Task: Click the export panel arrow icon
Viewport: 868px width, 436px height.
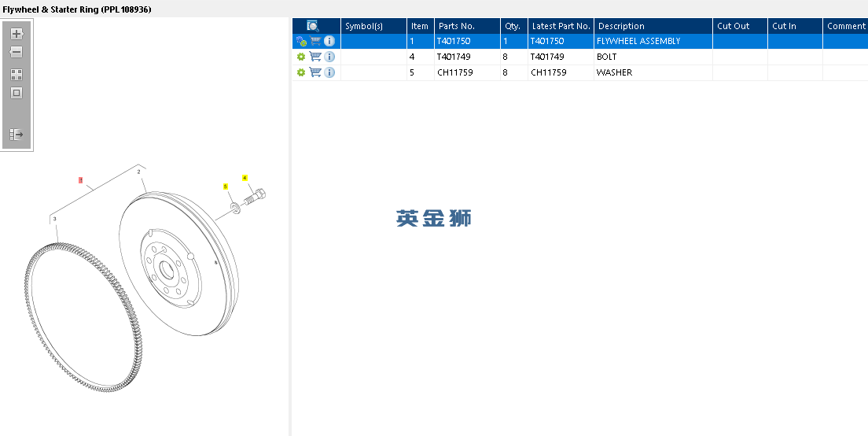Action: [x=17, y=135]
